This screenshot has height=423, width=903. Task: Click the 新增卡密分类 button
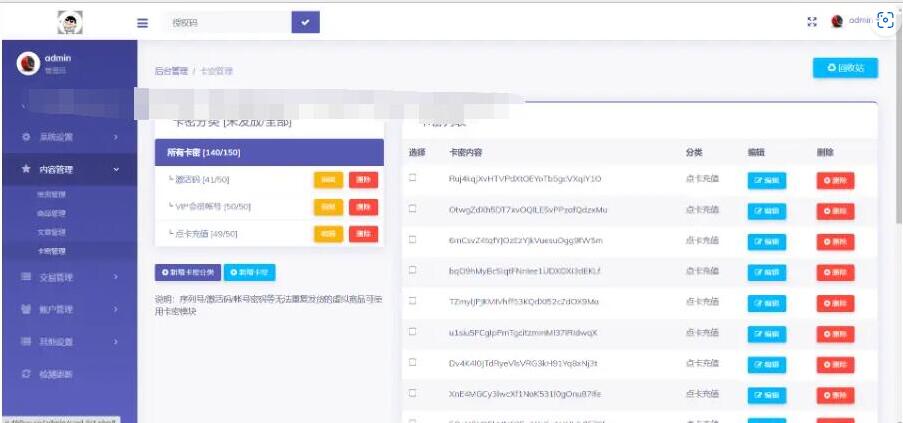(188, 272)
